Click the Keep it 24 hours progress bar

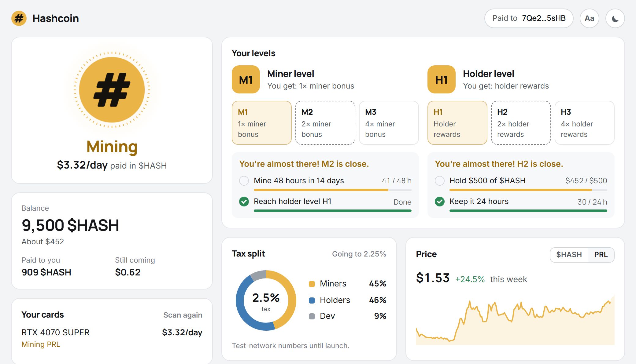point(528,211)
